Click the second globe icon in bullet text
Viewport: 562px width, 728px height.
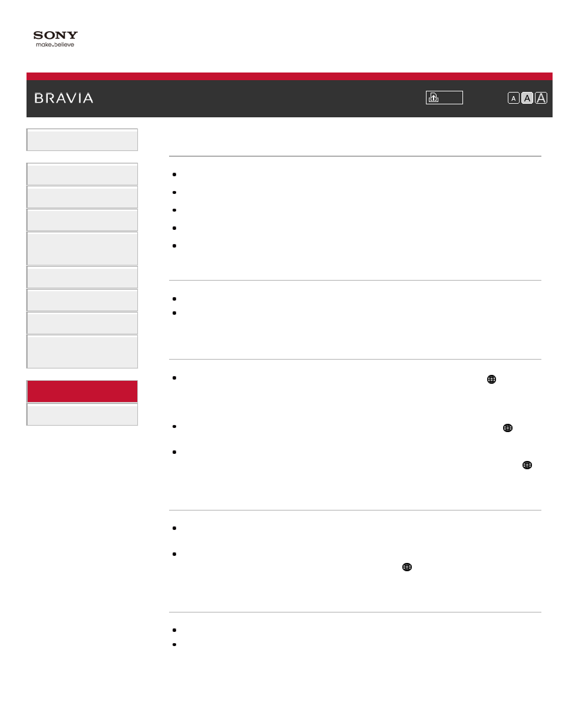click(x=507, y=428)
